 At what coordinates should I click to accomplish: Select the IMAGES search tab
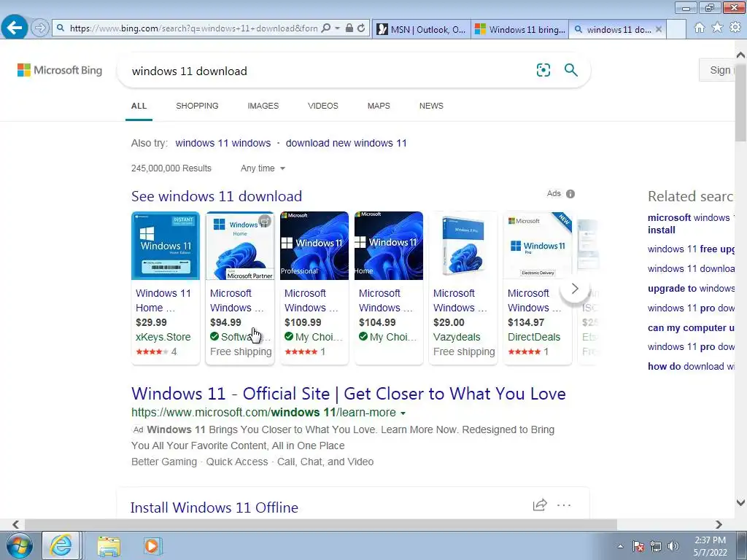click(x=263, y=106)
